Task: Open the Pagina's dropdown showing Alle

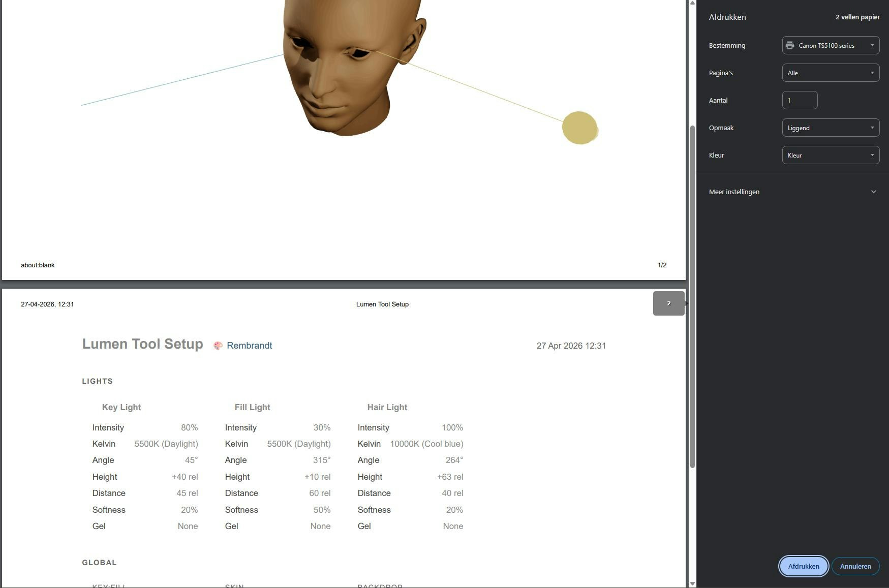Action: pos(831,73)
